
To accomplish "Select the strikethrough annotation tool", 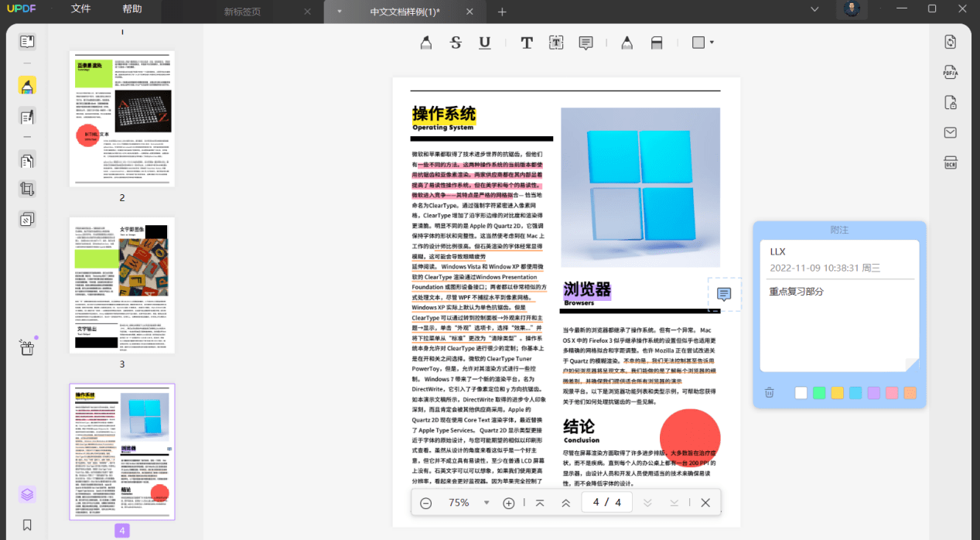I will (x=456, y=43).
